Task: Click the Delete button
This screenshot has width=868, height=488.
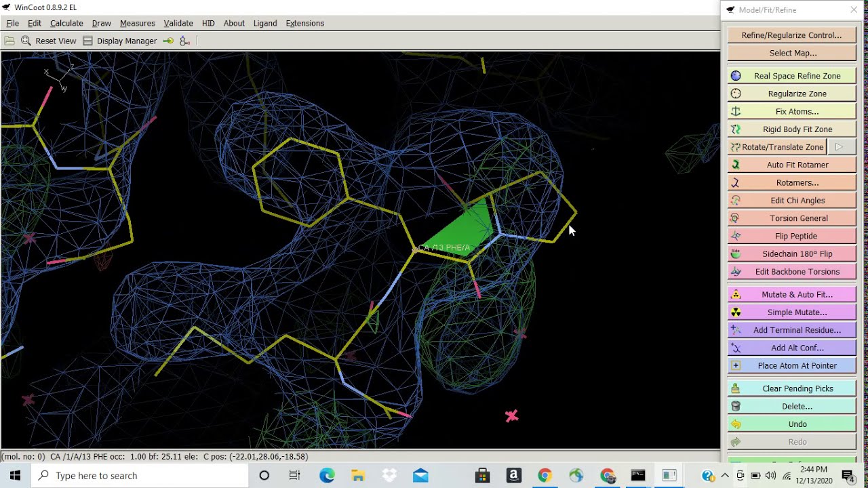Action: click(791, 406)
